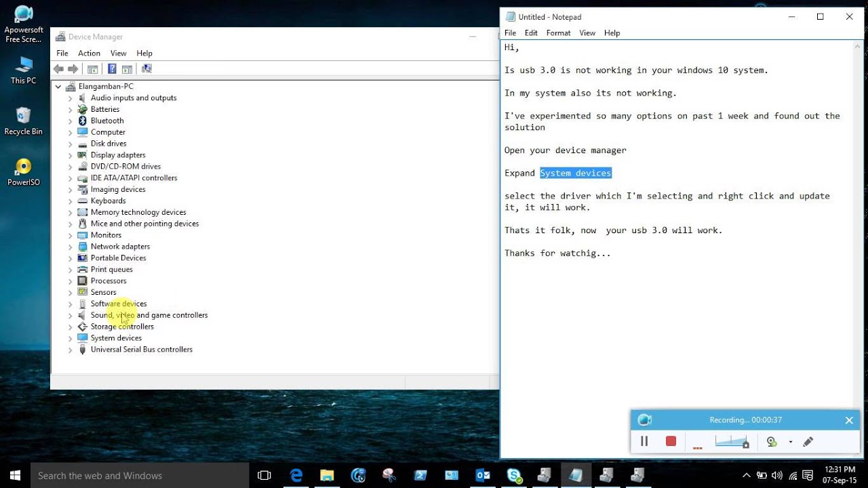Adjust the recorder volume slider
The width and height of the screenshot is (868, 488).
[x=732, y=442]
